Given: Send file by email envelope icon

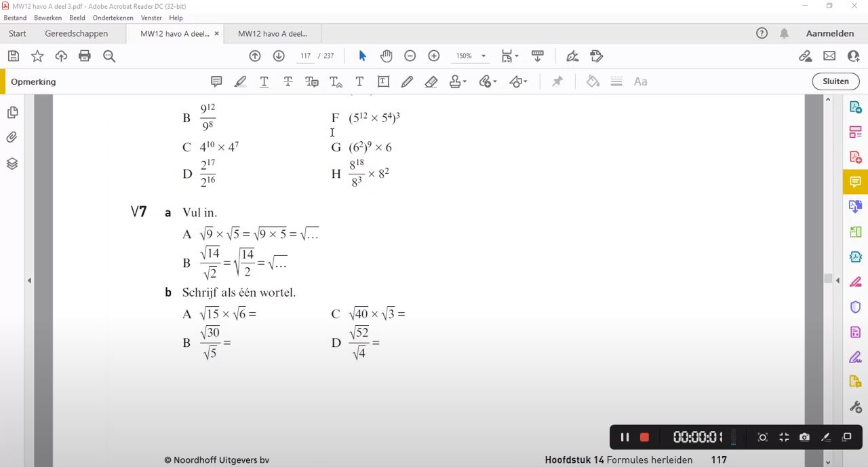Looking at the screenshot, I should pyautogui.click(x=829, y=56).
